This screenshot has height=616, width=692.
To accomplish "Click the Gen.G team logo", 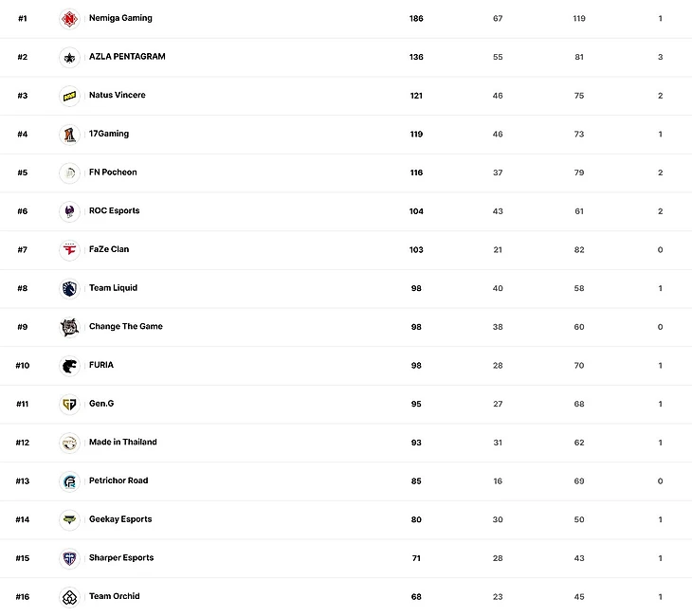I will pyautogui.click(x=69, y=404).
